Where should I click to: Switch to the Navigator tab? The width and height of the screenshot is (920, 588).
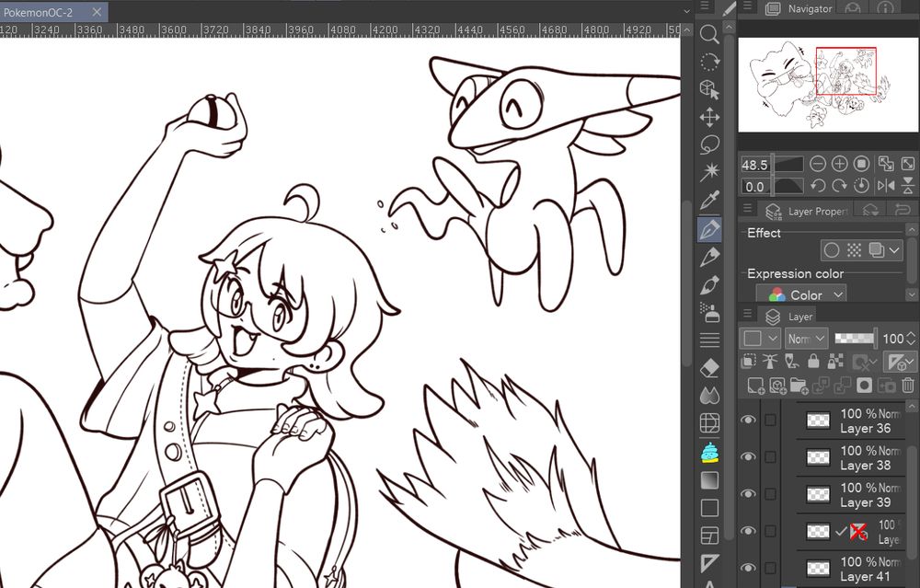tap(799, 8)
